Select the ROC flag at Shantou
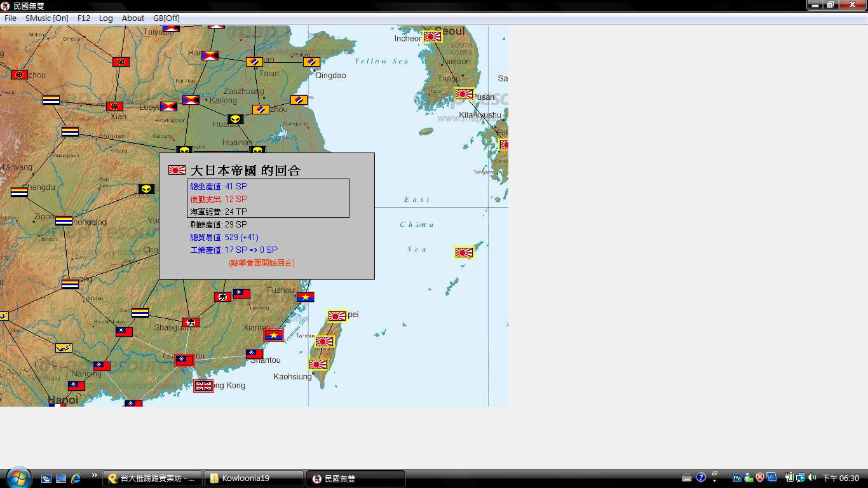Image resolution: width=868 pixels, height=488 pixels. pos(255,354)
